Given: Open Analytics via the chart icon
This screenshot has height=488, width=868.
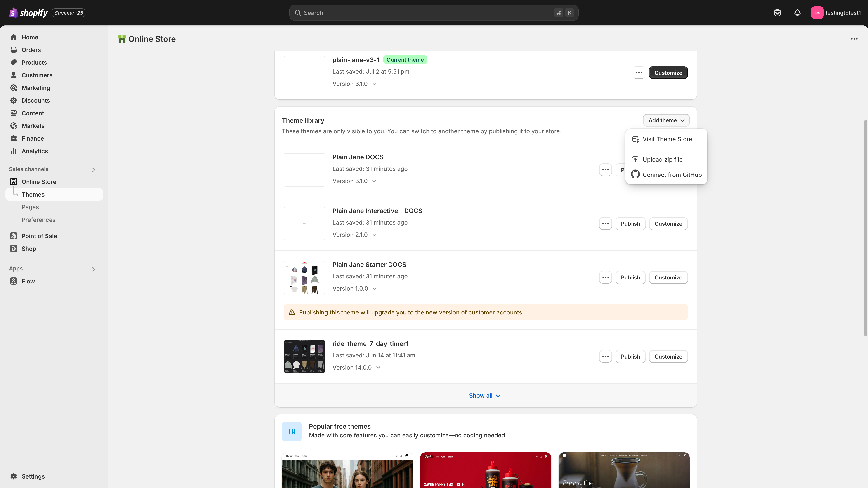Looking at the screenshot, I should pos(14,151).
